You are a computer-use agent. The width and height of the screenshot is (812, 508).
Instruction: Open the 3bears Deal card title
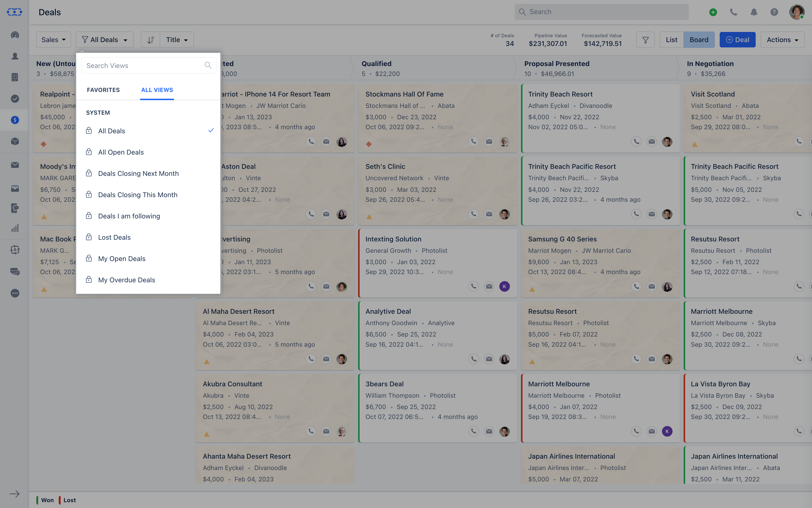[384, 384]
